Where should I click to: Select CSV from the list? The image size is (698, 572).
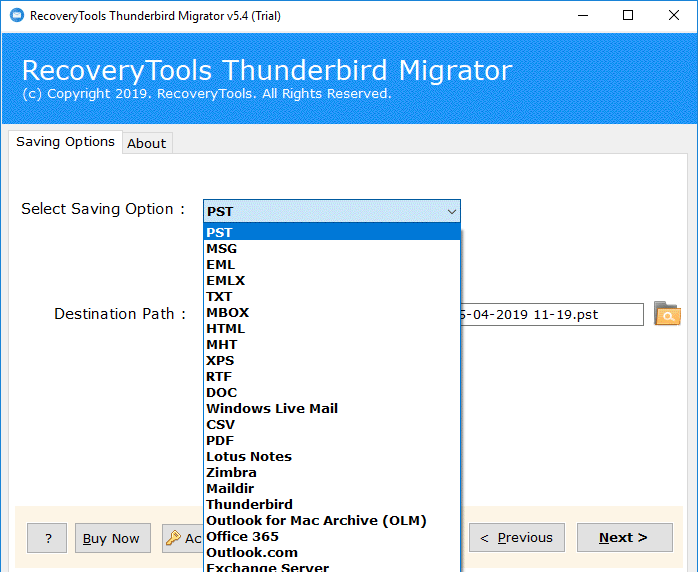tap(332, 425)
